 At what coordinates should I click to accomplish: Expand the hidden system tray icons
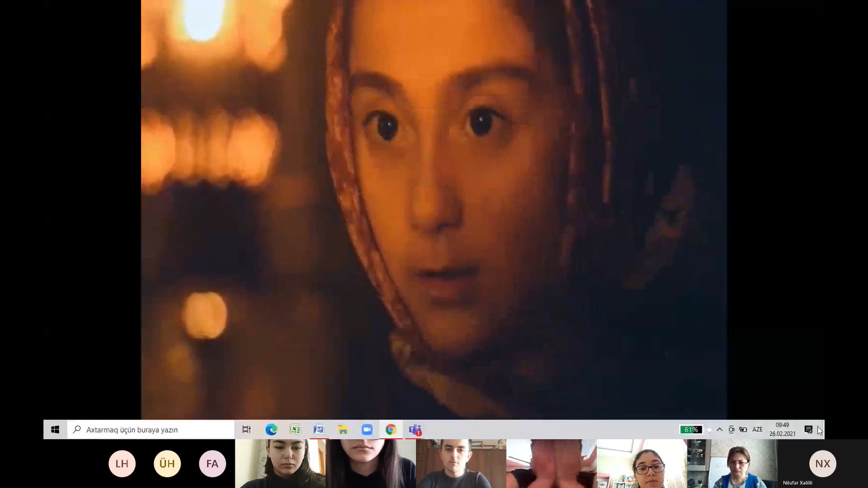click(719, 429)
